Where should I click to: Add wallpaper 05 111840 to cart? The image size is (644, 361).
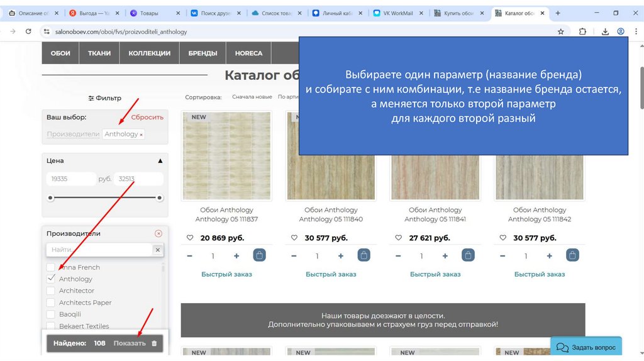coord(364,255)
